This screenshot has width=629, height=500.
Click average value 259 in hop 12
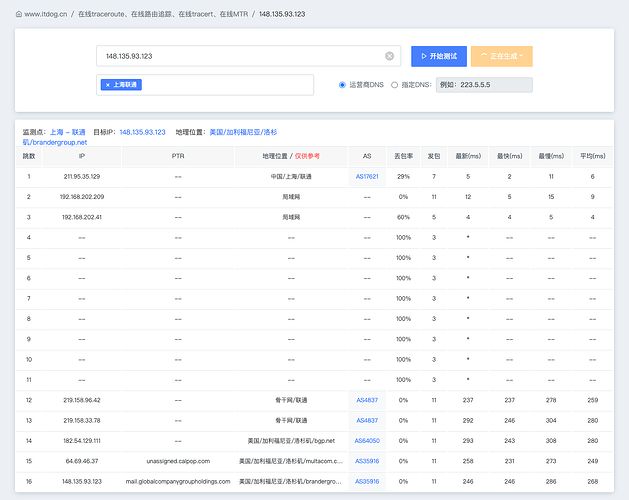[592, 400]
